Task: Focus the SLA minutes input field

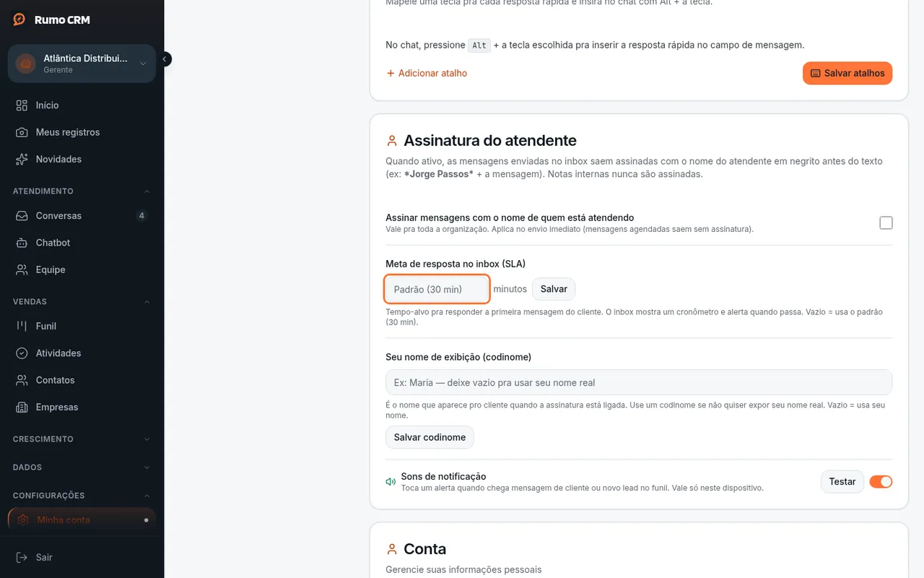Action: click(x=437, y=289)
